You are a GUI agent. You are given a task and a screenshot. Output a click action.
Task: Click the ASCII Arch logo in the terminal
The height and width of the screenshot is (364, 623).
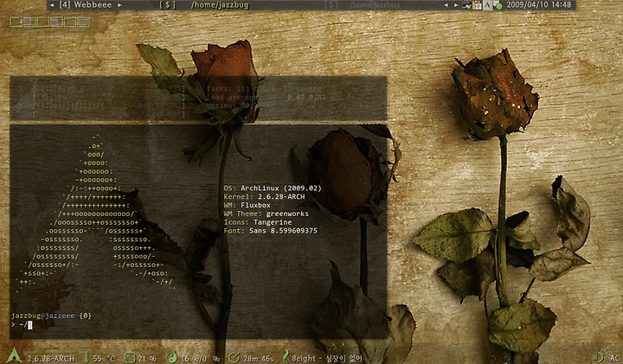click(95, 214)
